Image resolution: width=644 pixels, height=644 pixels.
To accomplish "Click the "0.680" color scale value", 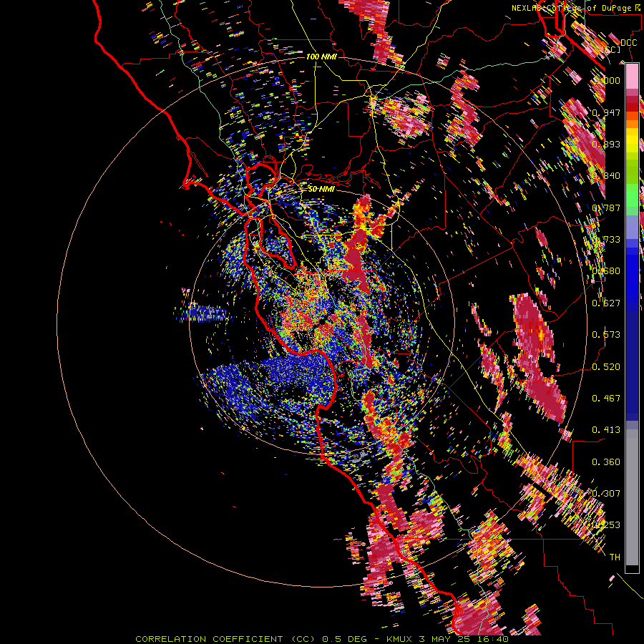I will pyautogui.click(x=606, y=271).
